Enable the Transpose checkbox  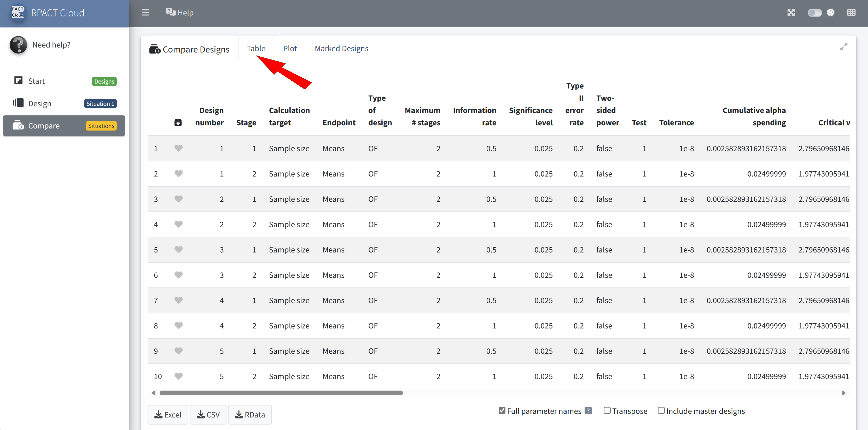[607, 410]
